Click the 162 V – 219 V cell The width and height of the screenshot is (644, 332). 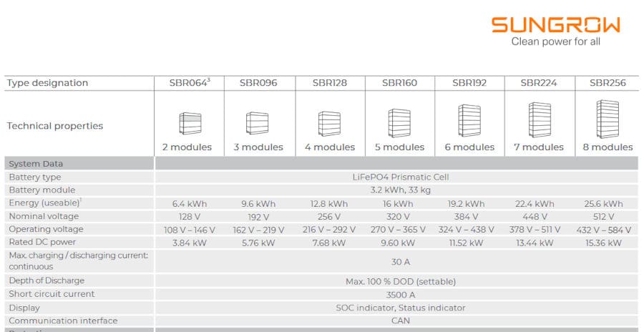[x=258, y=230]
